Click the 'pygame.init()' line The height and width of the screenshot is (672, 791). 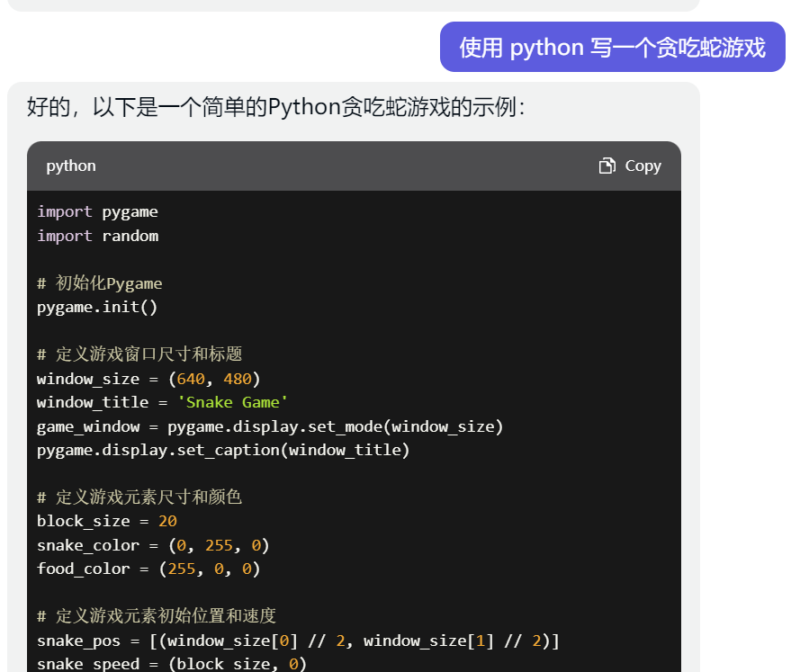coord(97,307)
